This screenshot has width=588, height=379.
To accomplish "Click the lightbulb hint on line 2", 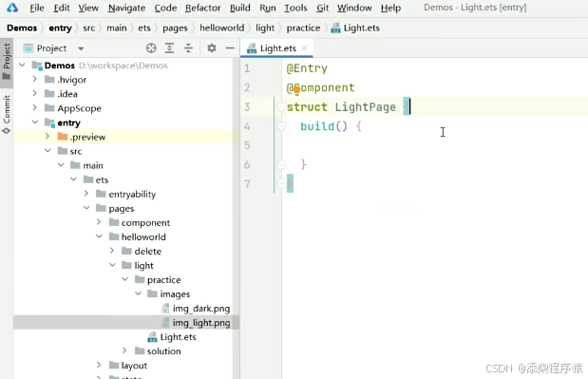I will [296, 89].
